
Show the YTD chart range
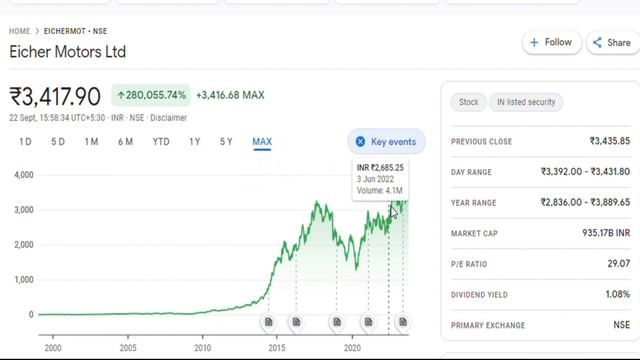coord(161,142)
